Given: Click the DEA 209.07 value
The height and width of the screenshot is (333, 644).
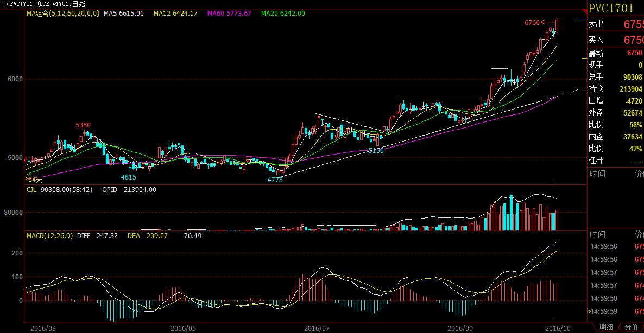Looking at the screenshot, I should pos(148,236).
